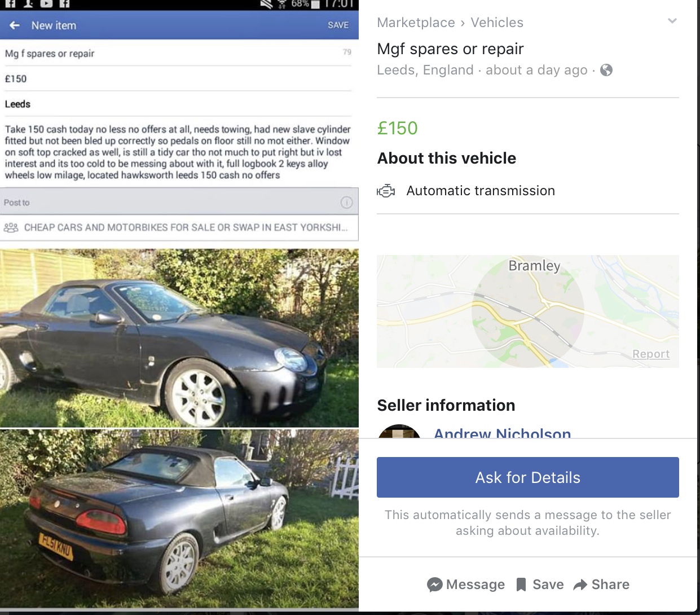
Task: Expand the chevron menu at top right
Action: [x=672, y=21]
